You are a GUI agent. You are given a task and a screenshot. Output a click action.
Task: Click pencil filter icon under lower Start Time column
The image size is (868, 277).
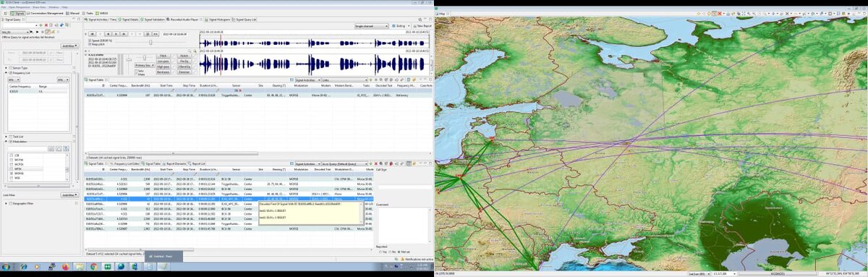[172, 174]
